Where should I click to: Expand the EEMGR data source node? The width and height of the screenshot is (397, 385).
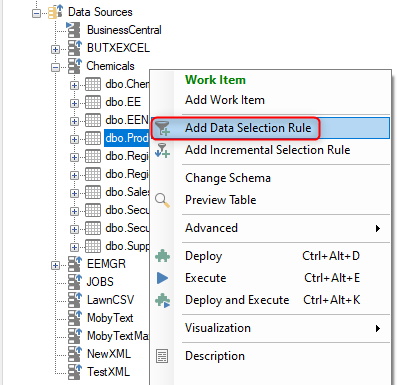coord(56,266)
